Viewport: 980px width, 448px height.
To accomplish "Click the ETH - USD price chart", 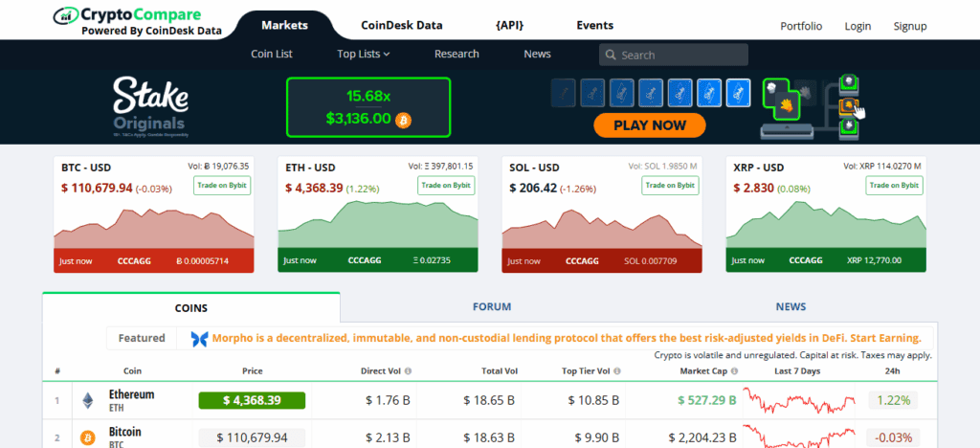I will (x=377, y=225).
